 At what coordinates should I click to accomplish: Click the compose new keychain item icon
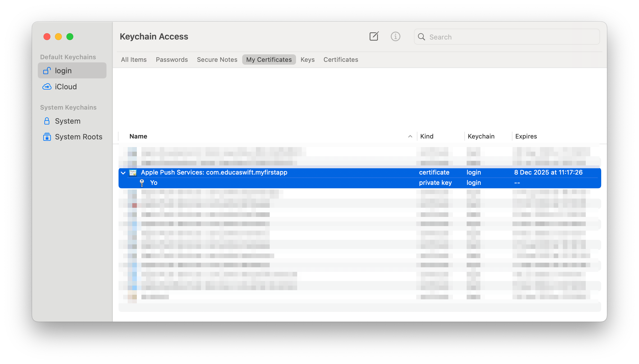374,36
